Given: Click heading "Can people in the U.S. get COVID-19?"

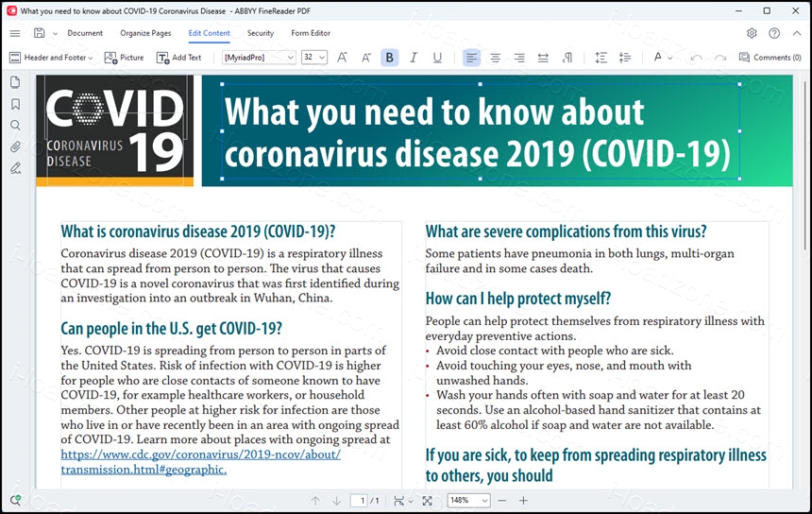Looking at the screenshot, I should pyautogui.click(x=172, y=329).
